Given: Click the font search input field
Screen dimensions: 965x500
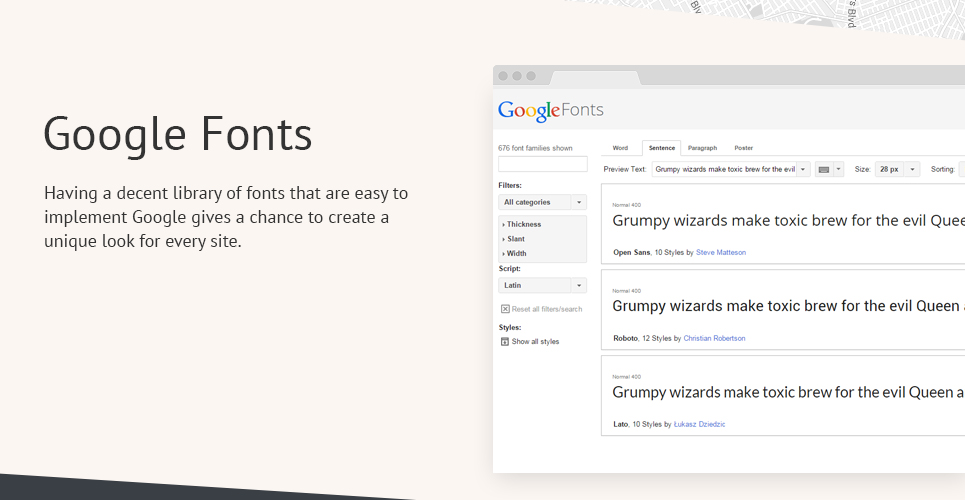Looking at the screenshot, I should [x=542, y=164].
